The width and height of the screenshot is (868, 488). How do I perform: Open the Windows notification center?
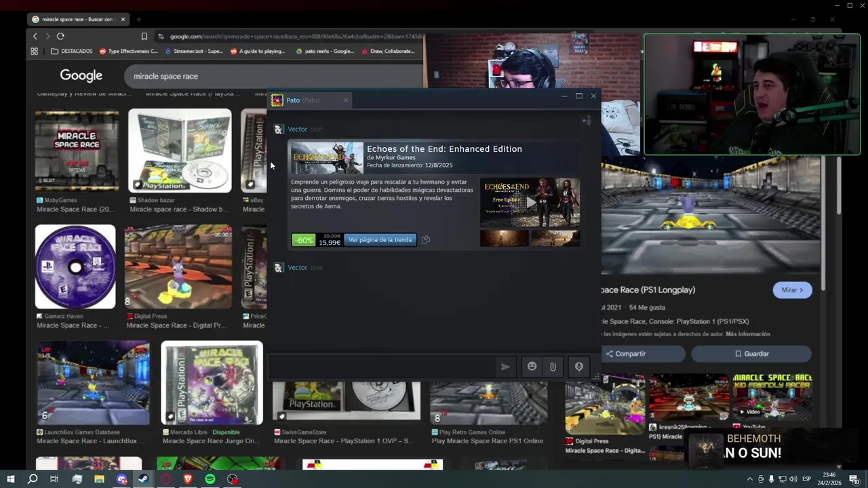coord(853,479)
